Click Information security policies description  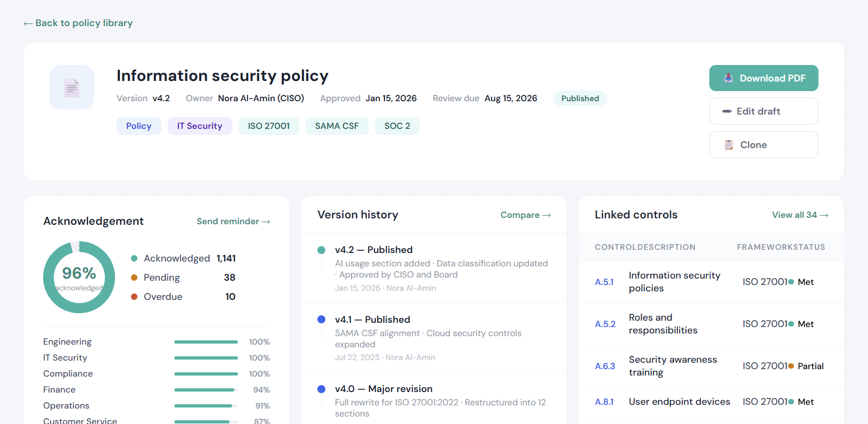[675, 282]
